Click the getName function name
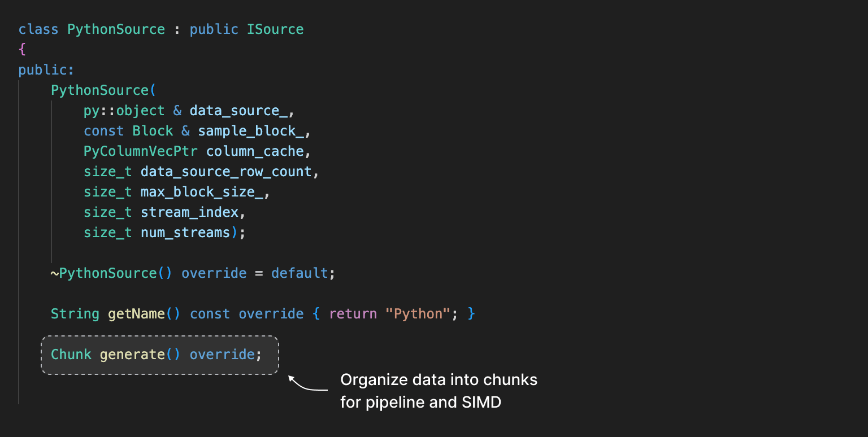Screen dimensions: 868x437 tap(136, 314)
